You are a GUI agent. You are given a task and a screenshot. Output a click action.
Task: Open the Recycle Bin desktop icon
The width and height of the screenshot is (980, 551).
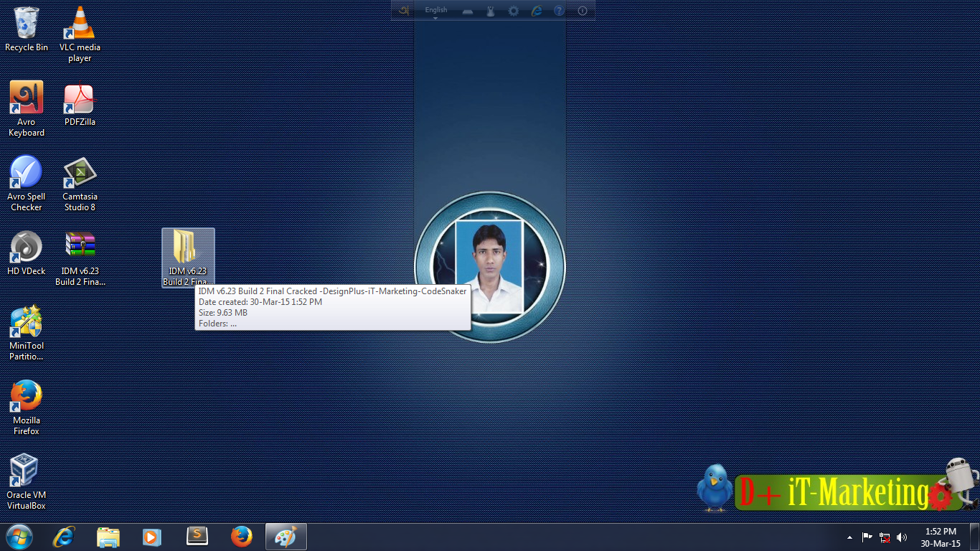tap(27, 29)
